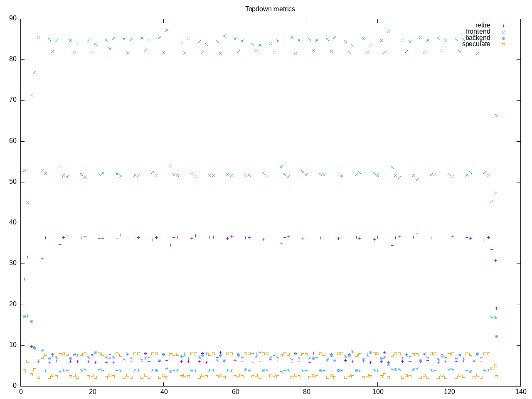532x399 pixels.
Task: Click the 10 label on the y-axis
Action: (12, 345)
